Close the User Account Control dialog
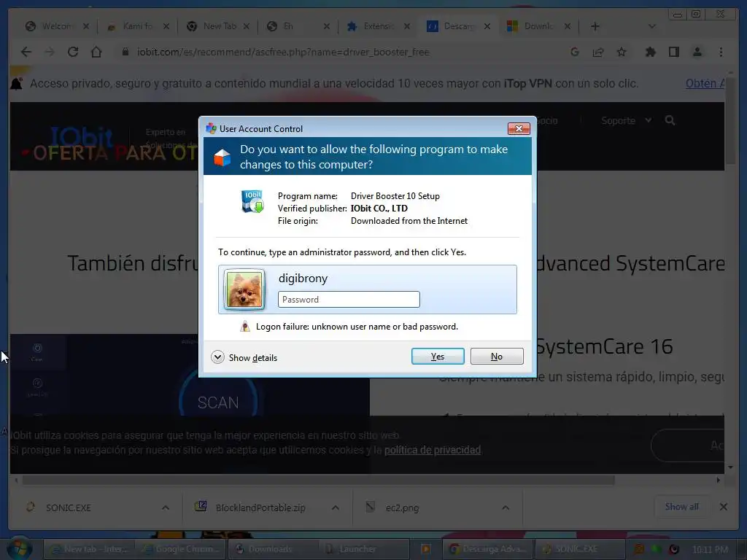Screen dimensions: 747x560 tap(519, 128)
